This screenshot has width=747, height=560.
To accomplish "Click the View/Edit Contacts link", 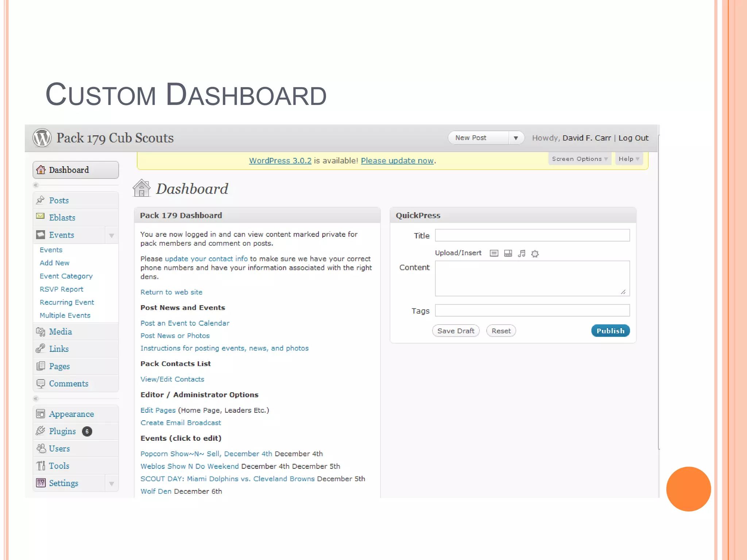I will (172, 379).
